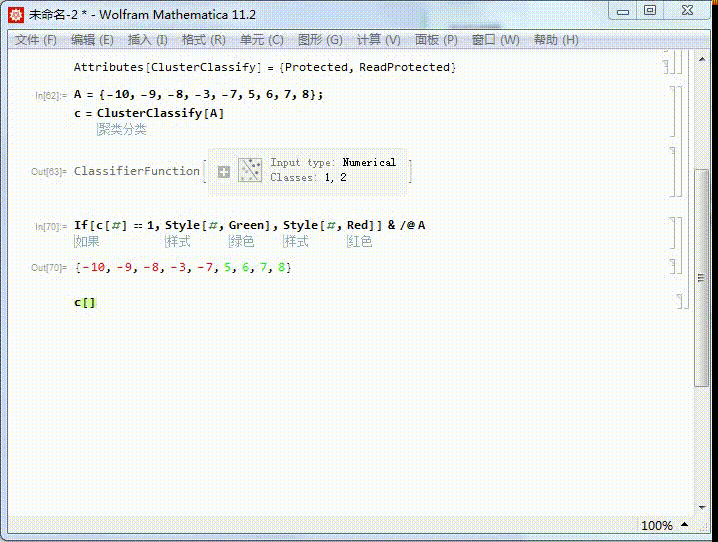Open the 文件 (F) menu
Image resolution: width=718 pixels, height=542 pixels.
point(36,40)
